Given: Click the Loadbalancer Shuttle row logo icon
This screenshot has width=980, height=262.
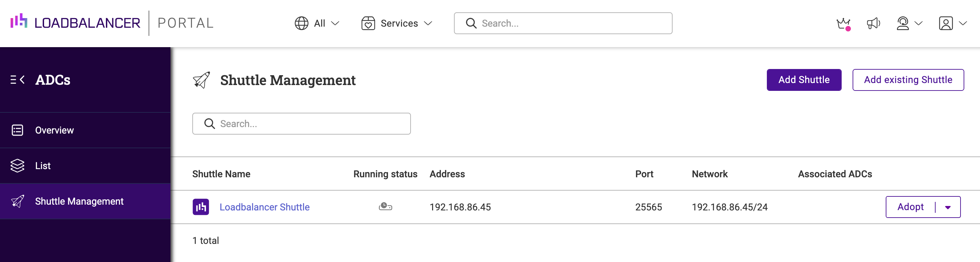Looking at the screenshot, I should [x=202, y=207].
